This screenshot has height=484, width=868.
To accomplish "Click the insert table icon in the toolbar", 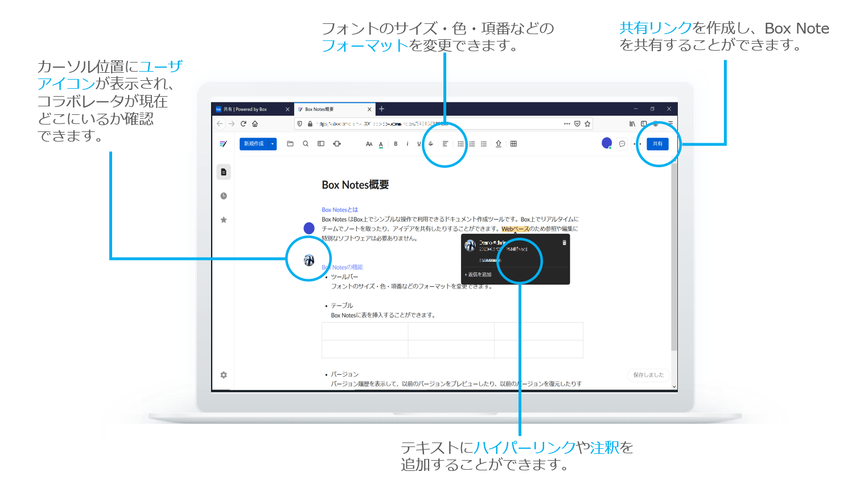I will [512, 143].
